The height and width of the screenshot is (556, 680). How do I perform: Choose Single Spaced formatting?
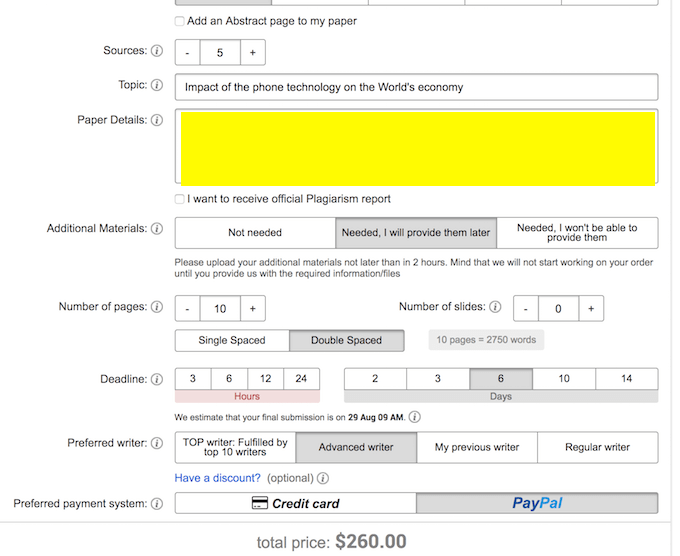[x=232, y=340]
